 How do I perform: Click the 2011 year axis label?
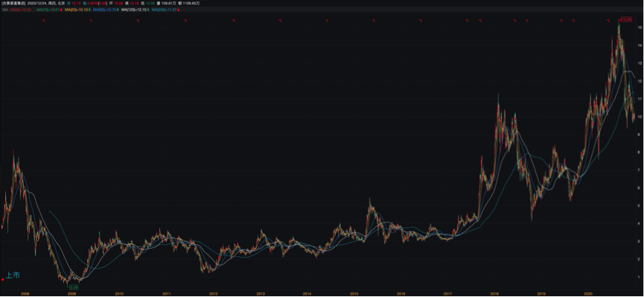(x=166, y=294)
